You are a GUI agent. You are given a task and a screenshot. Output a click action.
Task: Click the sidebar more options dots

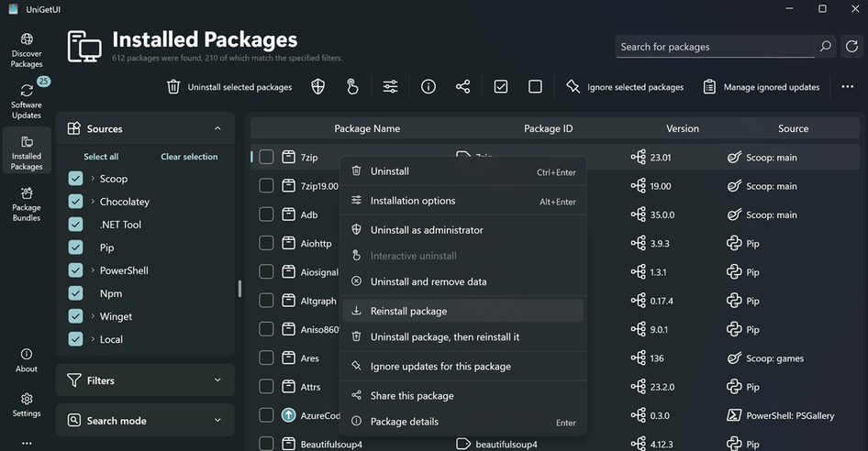[27, 443]
